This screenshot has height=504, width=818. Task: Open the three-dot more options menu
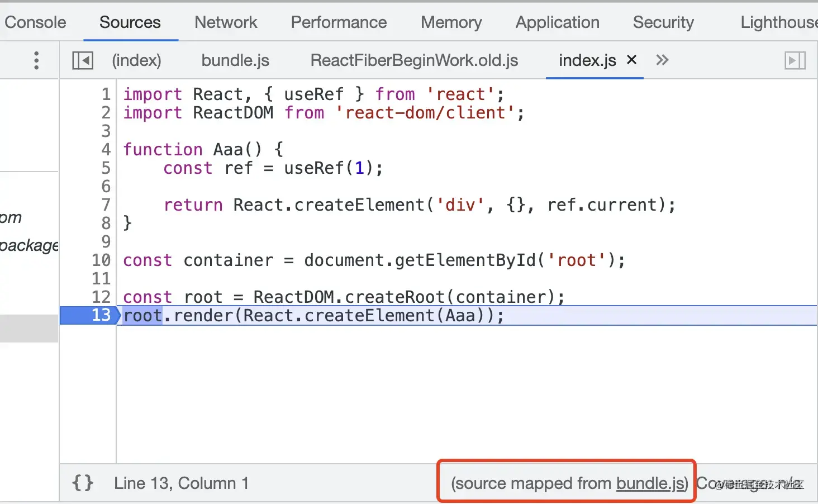point(36,60)
